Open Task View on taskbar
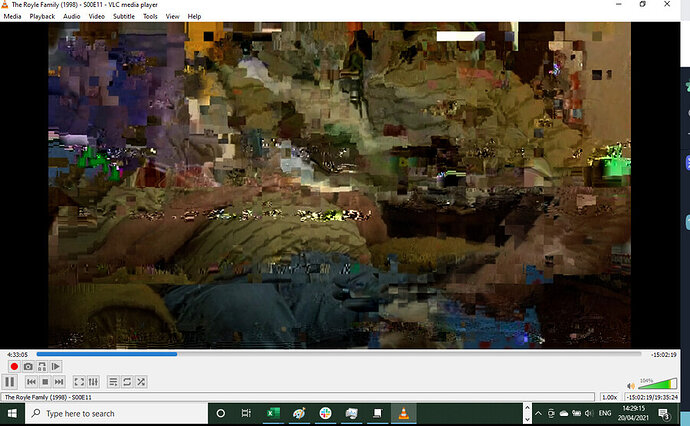Image resolution: width=690 pixels, height=426 pixels. (246, 413)
